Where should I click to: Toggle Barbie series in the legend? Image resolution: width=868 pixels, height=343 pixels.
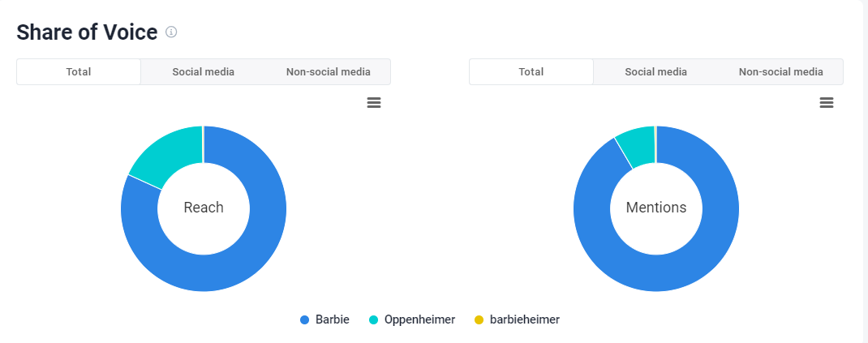pyautogui.click(x=333, y=319)
